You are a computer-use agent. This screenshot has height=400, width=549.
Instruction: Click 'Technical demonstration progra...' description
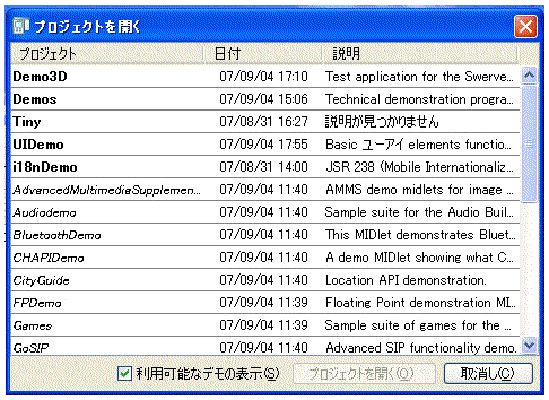(x=419, y=99)
